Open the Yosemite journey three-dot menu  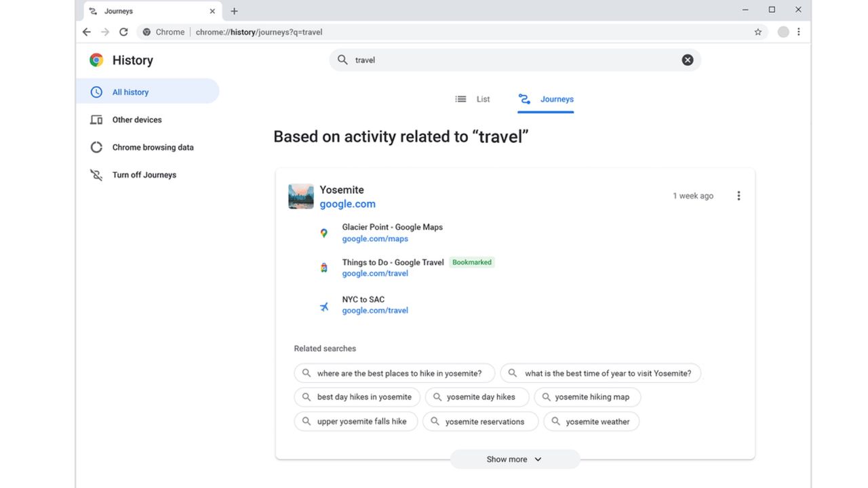point(738,196)
